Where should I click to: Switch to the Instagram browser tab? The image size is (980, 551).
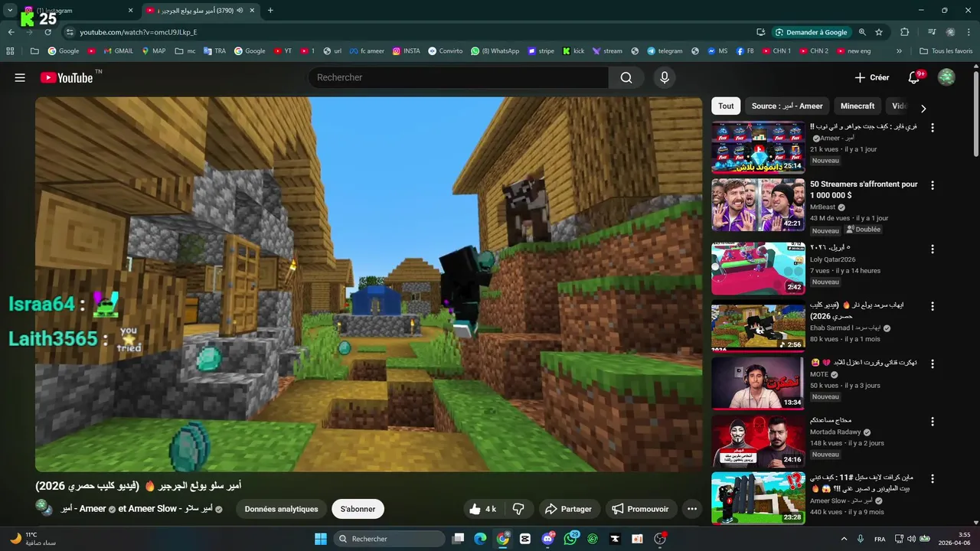click(x=78, y=11)
